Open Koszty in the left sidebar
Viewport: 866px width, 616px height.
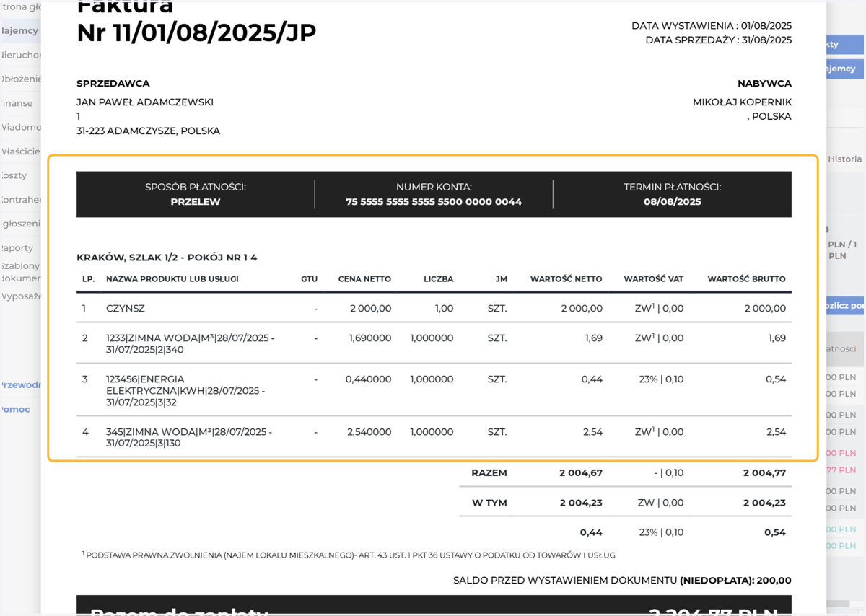(14, 175)
